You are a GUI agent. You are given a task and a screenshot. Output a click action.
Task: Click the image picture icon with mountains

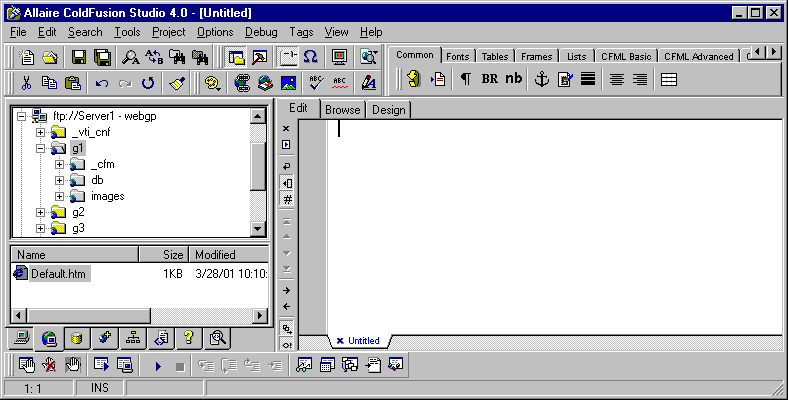click(x=288, y=83)
